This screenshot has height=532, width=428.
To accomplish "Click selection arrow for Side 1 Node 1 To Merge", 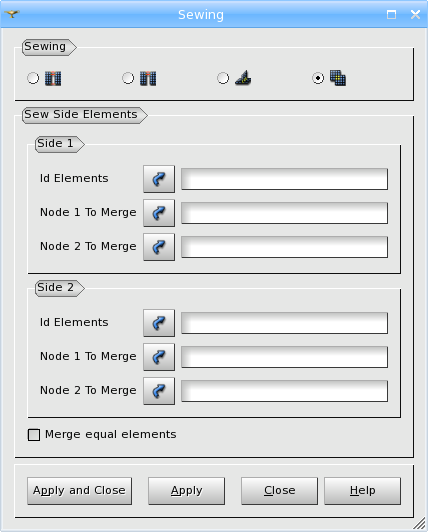I will coord(159,213).
